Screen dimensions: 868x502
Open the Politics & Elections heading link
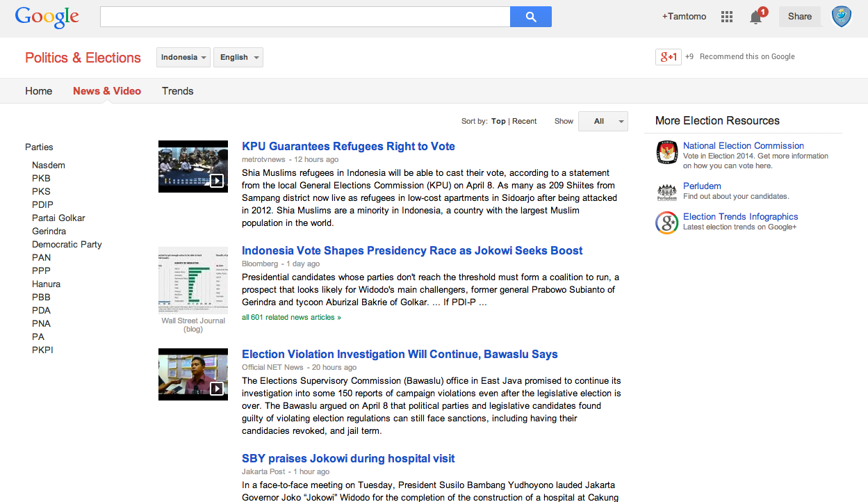(83, 58)
